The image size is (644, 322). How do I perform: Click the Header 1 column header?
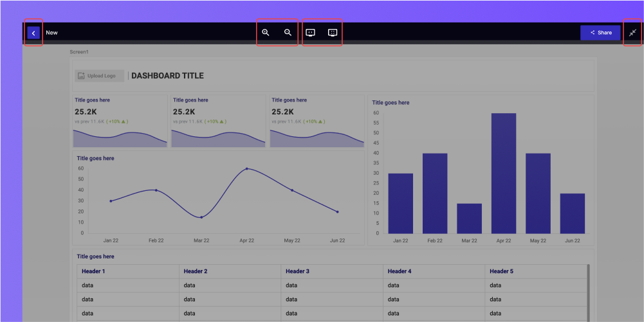coord(128,271)
